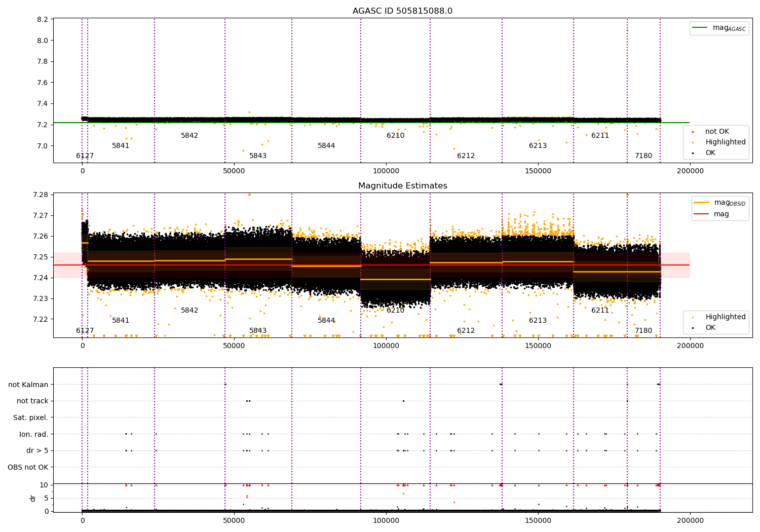Click obsid label 5844 in top plot
Screen dimensions: 760x532
[326, 146]
